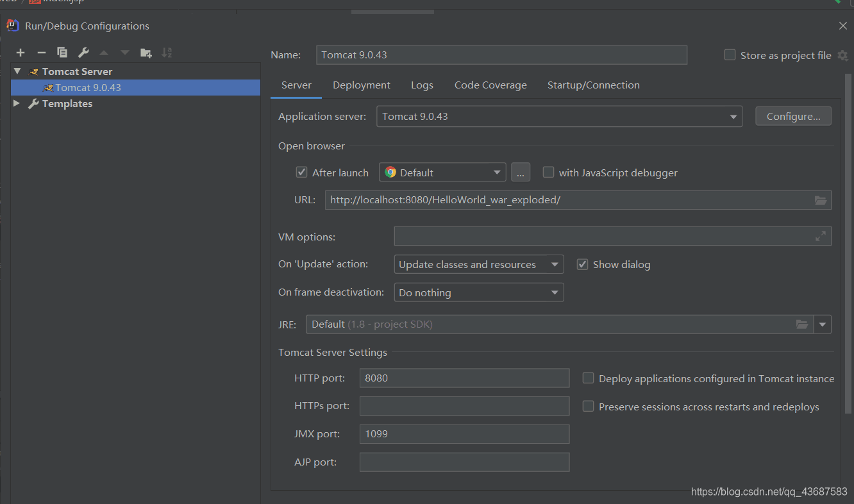Viewport: 854px width, 504px height.
Task: Create a new folder for configurations
Action: [x=146, y=53]
